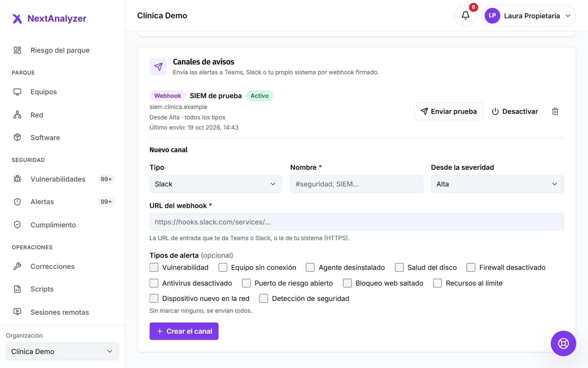
Task: Check Firewall desactivado
Action: click(471, 268)
